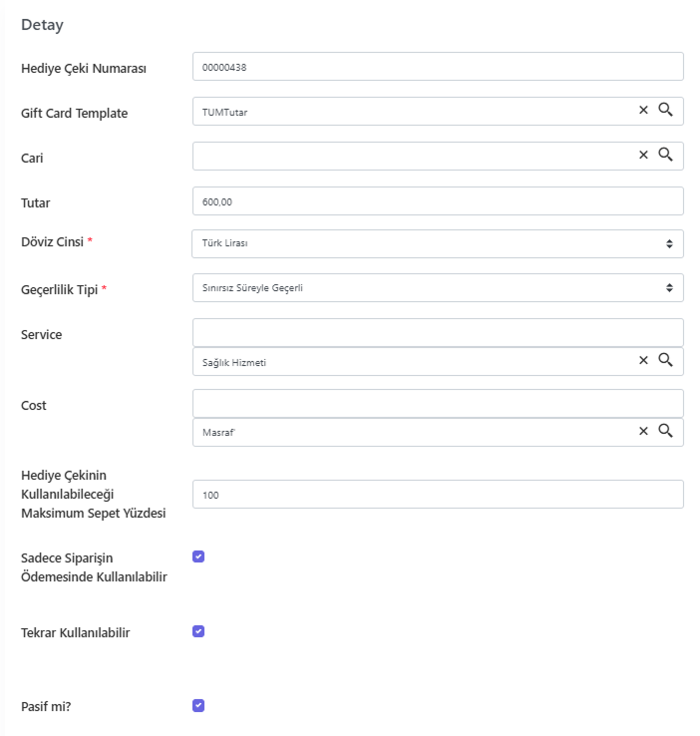The height and width of the screenshot is (736, 700).
Task: Clear the Masraf cost selection
Action: tap(643, 431)
